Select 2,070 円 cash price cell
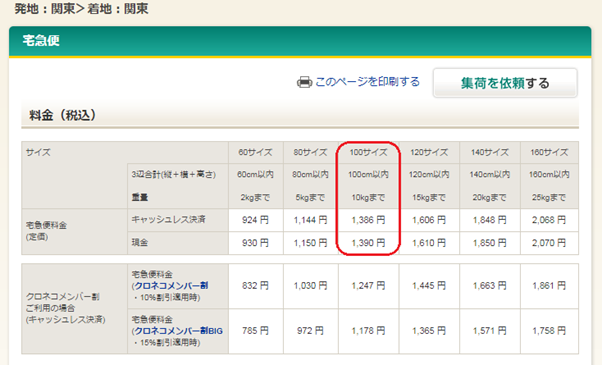The width and height of the screenshot is (602, 365). tap(549, 243)
